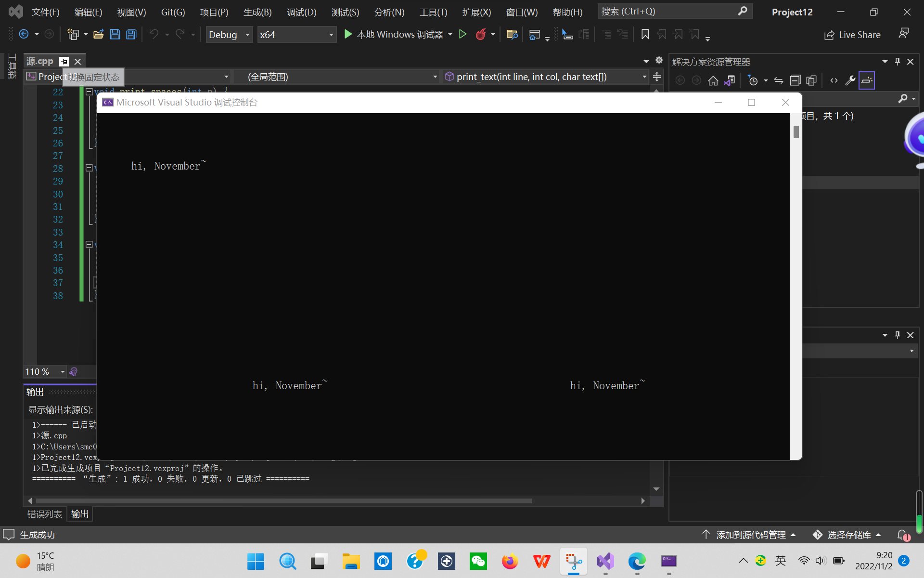Screen dimensions: 924x578
Task: Click the Open File toolbar icon
Action: point(99,34)
